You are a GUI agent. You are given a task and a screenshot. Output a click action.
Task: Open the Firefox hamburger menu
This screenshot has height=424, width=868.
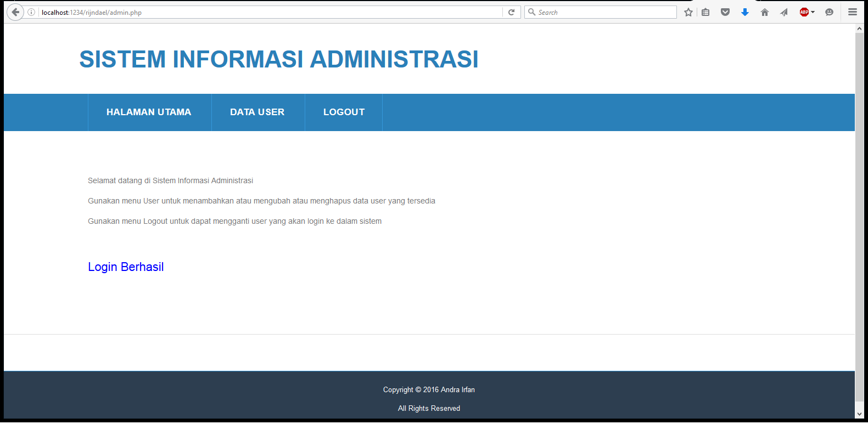(x=852, y=12)
